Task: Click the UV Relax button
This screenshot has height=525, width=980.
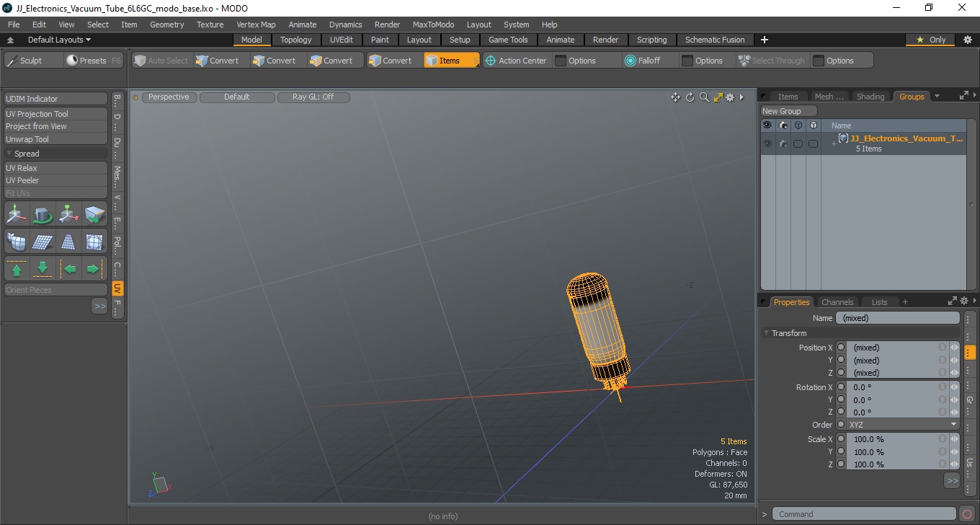Action: tap(56, 168)
